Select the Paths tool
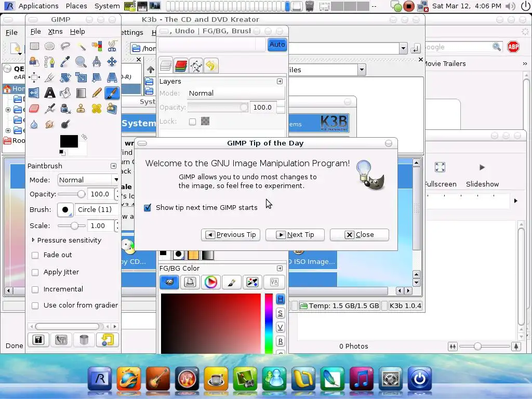Screen dimensions: 532x399 [49, 62]
